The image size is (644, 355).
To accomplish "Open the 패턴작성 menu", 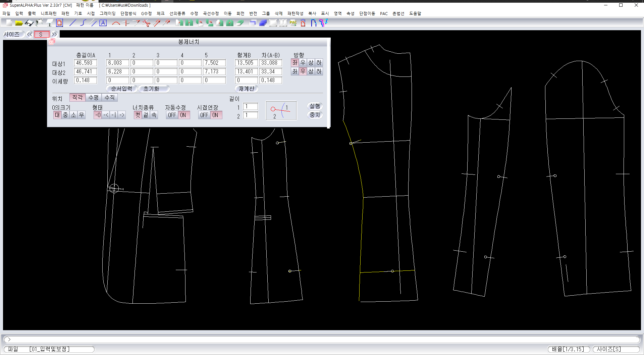I will click(x=295, y=13).
